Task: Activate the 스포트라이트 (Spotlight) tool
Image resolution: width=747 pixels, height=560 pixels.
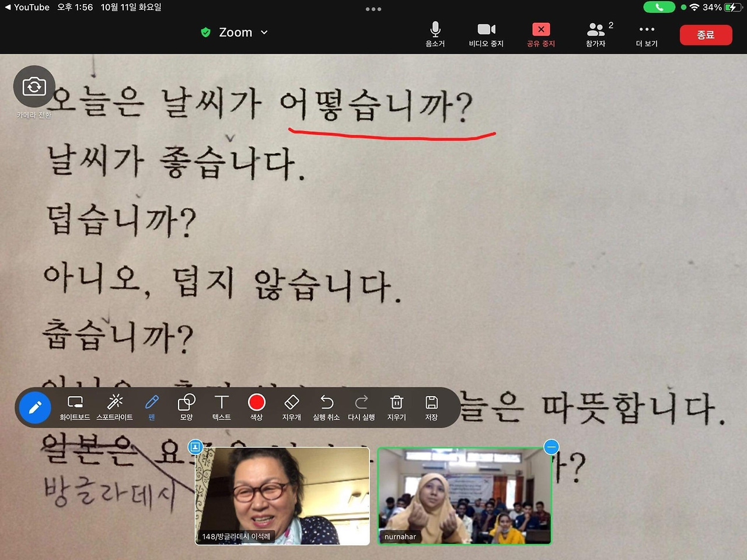Action: click(116, 407)
